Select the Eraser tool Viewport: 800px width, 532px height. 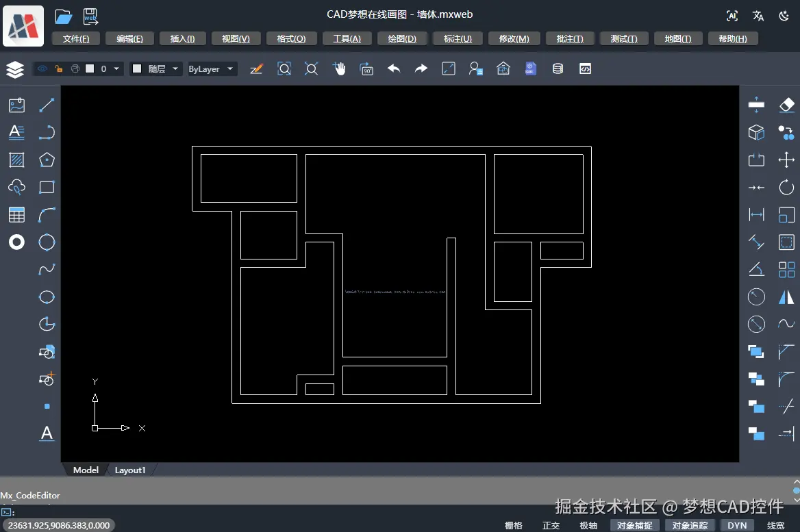[x=786, y=105]
